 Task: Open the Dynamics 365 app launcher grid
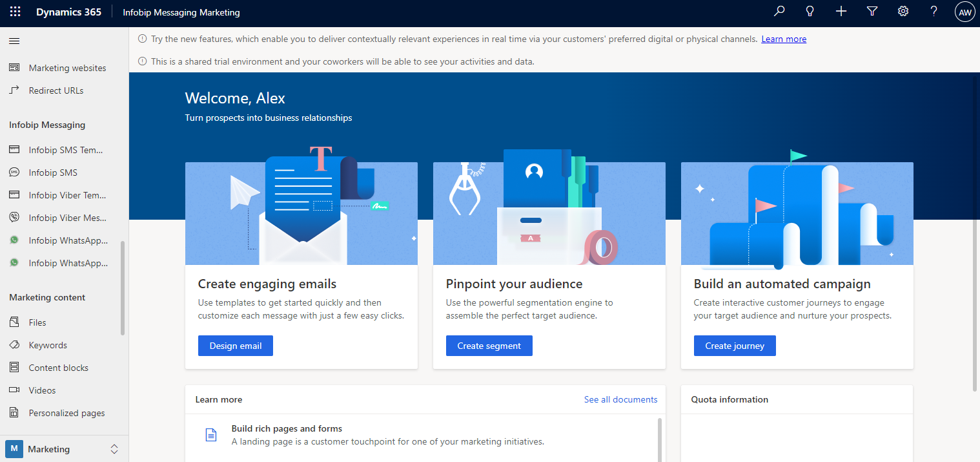tap(15, 12)
